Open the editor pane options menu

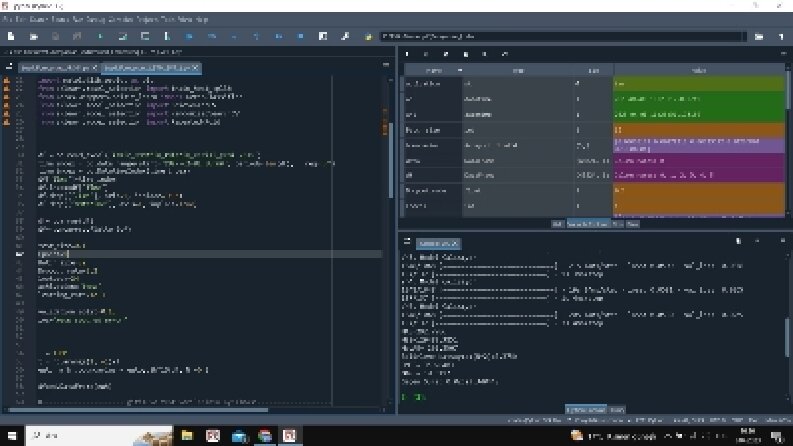(386, 65)
